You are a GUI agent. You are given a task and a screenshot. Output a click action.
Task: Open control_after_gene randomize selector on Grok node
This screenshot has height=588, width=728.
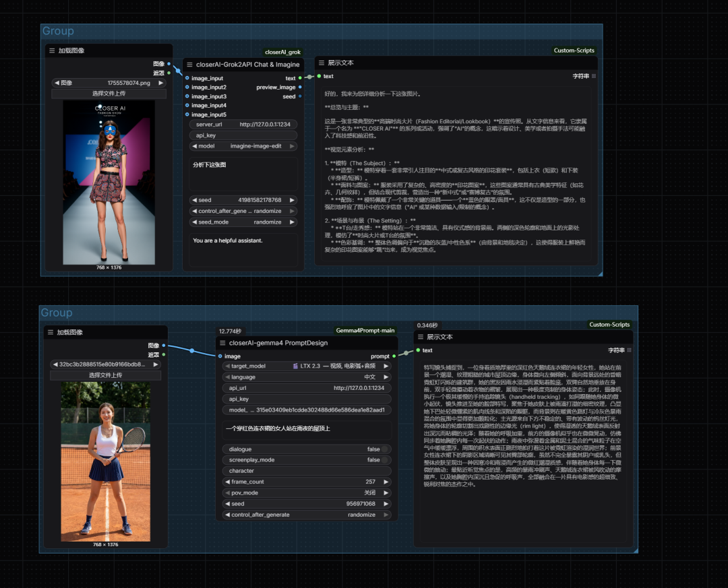coord(243,211)
